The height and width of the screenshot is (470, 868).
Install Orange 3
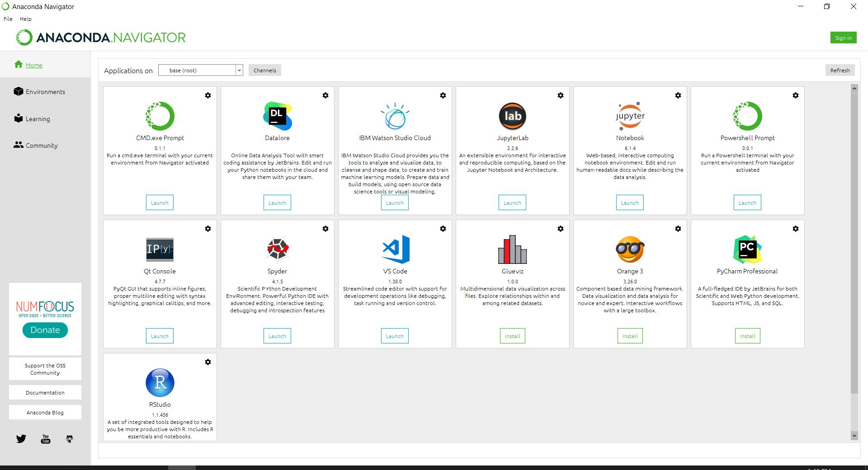[630, 336]
